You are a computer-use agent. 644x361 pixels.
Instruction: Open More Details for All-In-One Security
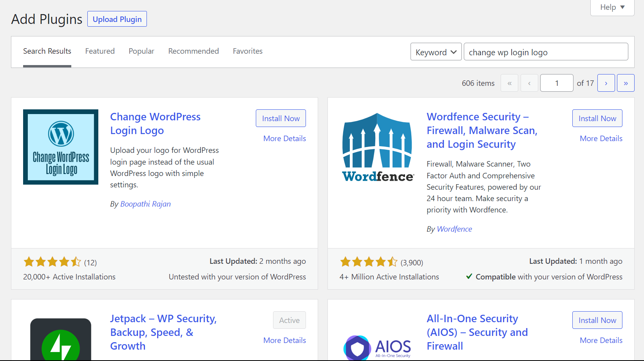(x=601, y=340)
